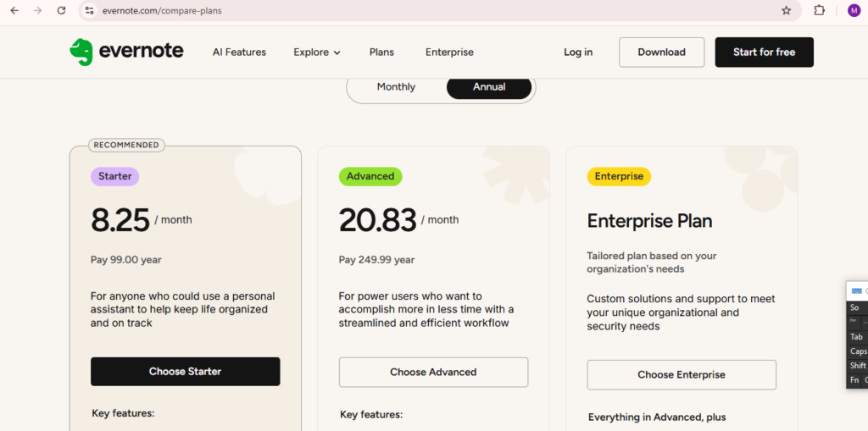This screenshot has height=431, width=868.
Task: Click the green Advanced badge
Action: (370, 176)
